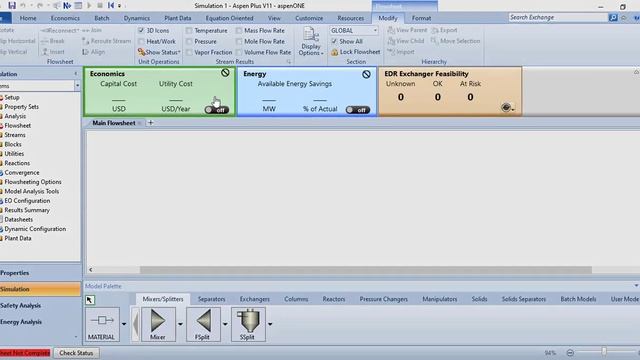Viewport: 640px width, 360px height.
Task: Expand MATERIAL stream type dropdown arrow
Action: coord(124,324)
